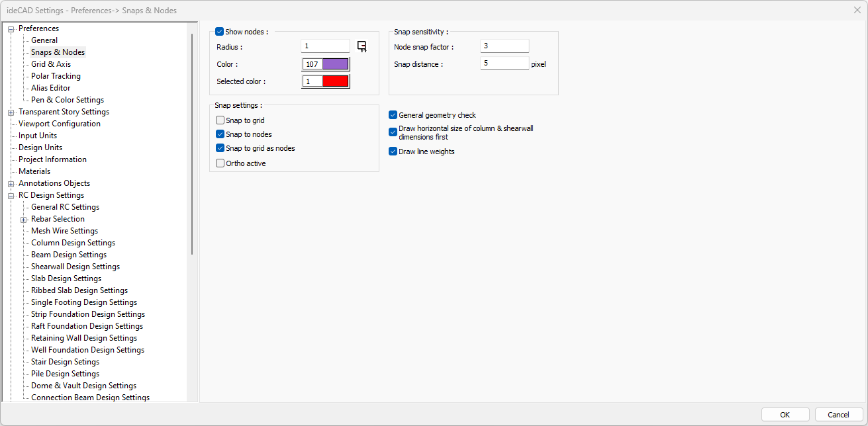
Task: Toggle Snap to grid as nodes
Action: click(x=220, y=148)
